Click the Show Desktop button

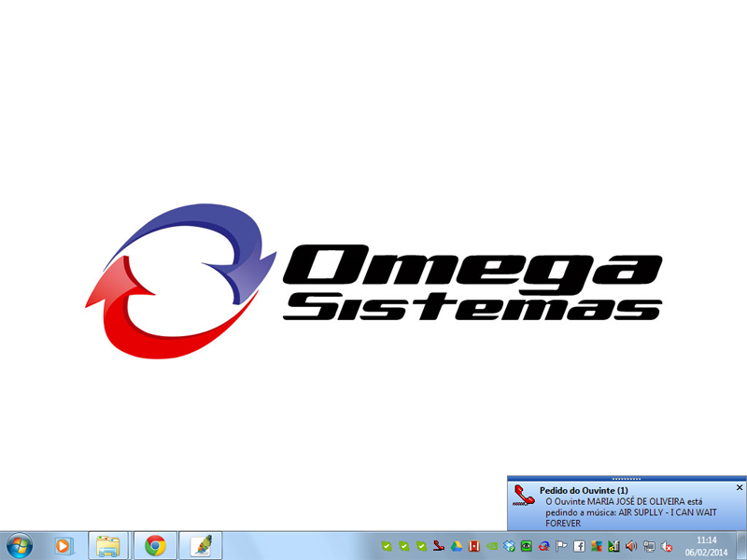tap(741, 546)
